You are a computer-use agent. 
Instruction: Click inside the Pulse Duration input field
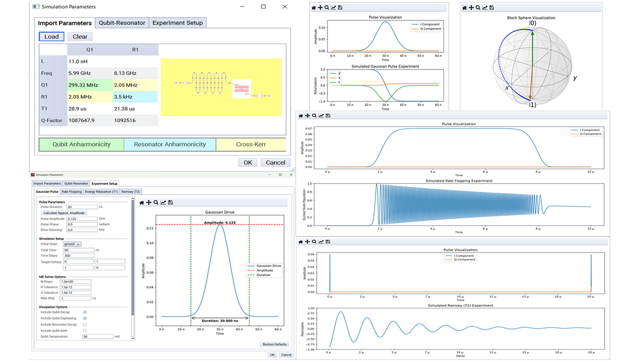[x=83, y=207]
